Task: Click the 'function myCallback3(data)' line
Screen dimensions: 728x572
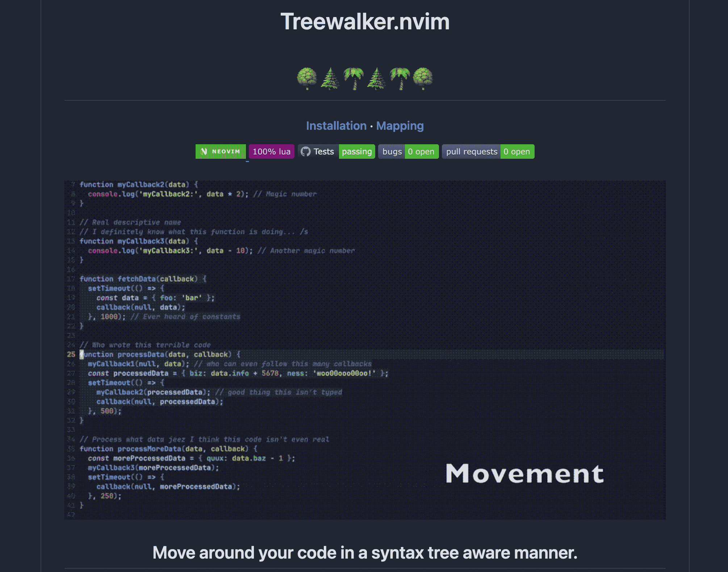Action: (139, 241)
